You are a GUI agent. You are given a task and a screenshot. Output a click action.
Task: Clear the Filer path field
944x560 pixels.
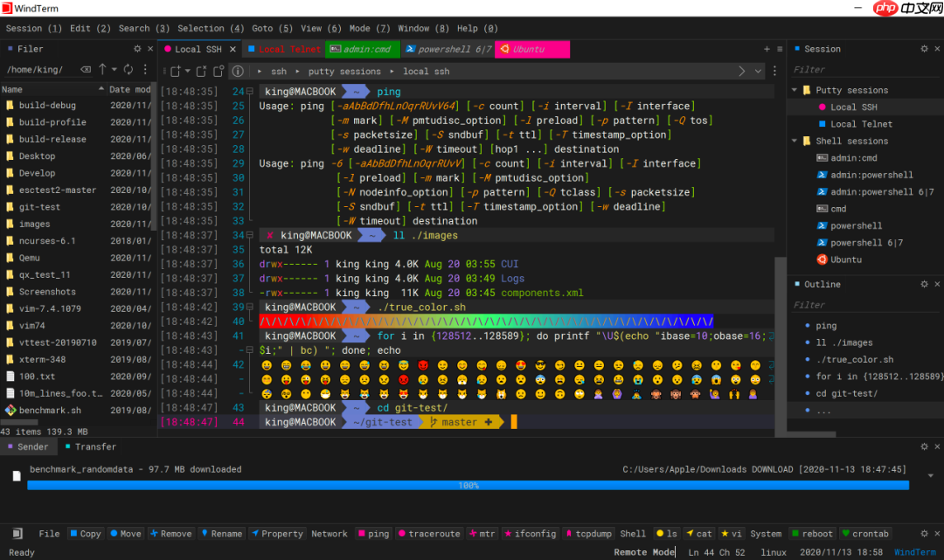tap(86, 69)
